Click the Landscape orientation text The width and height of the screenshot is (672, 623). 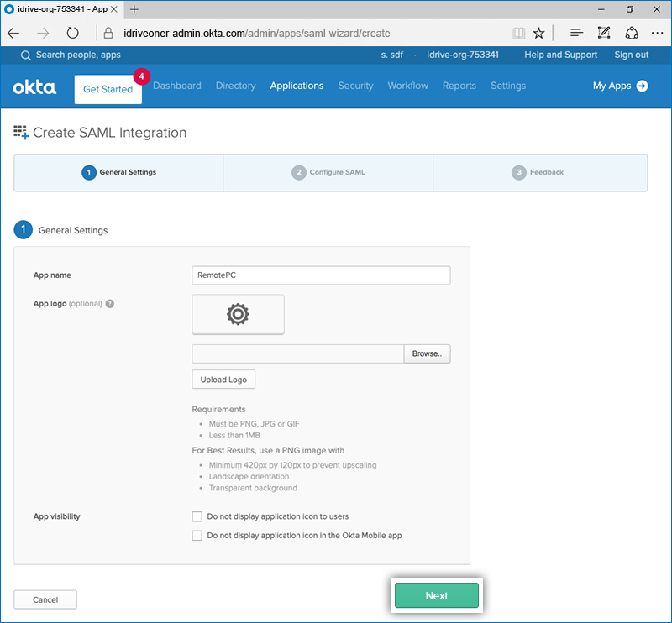[x=249, y=476]
